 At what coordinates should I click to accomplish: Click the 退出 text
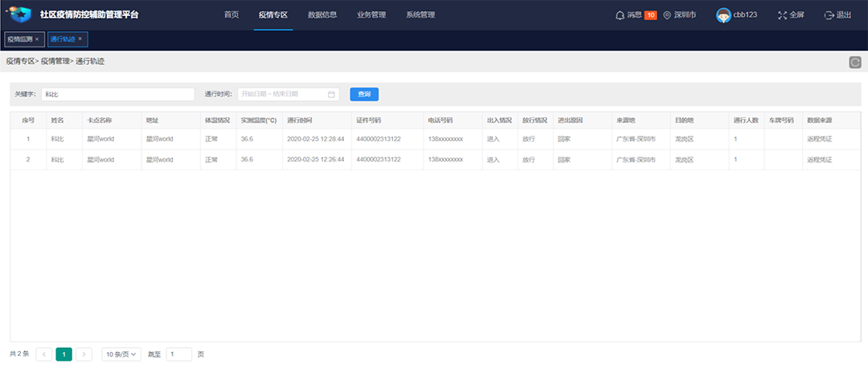click(844, 15)
